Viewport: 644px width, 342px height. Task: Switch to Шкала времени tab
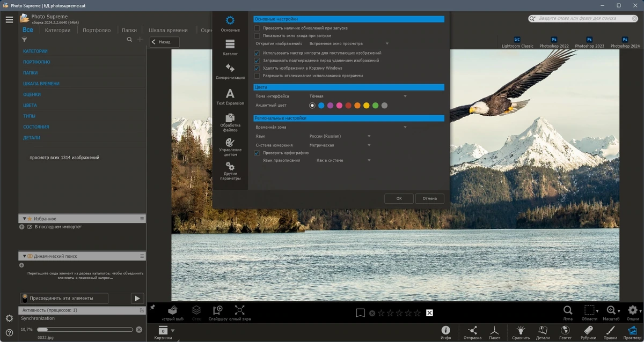click(168, 31)
